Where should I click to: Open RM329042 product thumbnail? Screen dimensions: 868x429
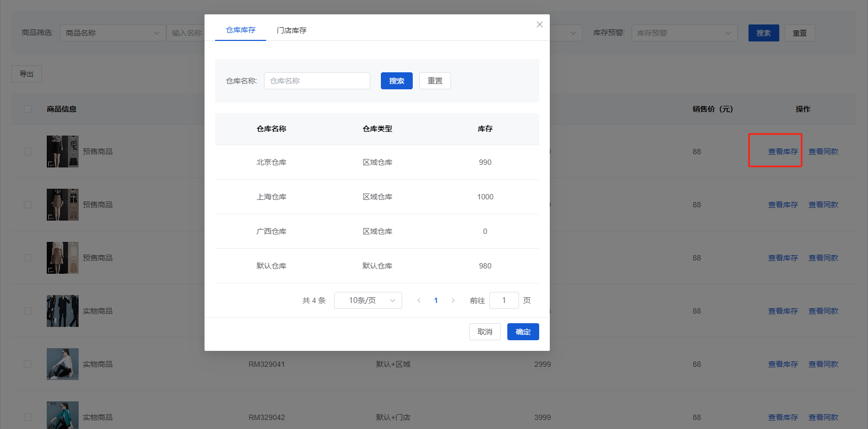pos(63,415)
